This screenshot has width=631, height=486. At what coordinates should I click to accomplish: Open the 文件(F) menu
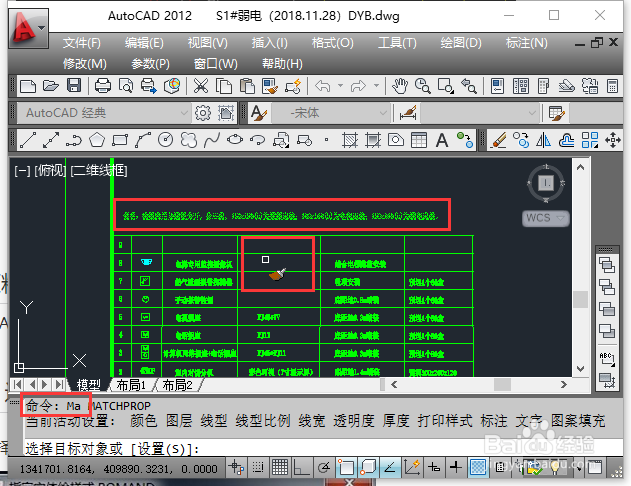point(82,43)
